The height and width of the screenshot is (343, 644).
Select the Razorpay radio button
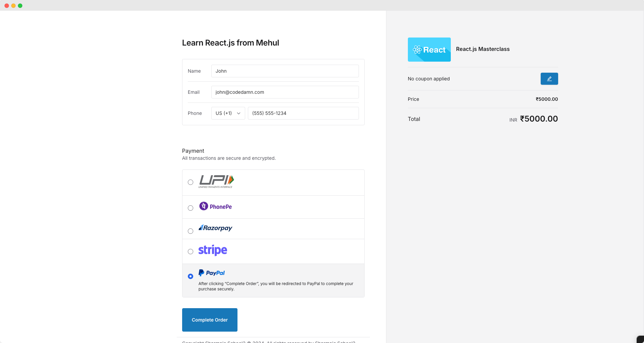coord(191,231)
